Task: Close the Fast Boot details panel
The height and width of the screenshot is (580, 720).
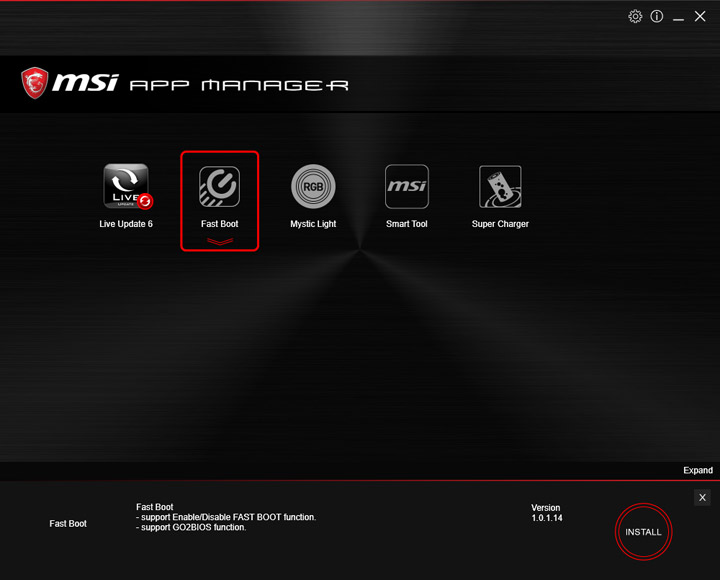Action: [x=702, y=497]
